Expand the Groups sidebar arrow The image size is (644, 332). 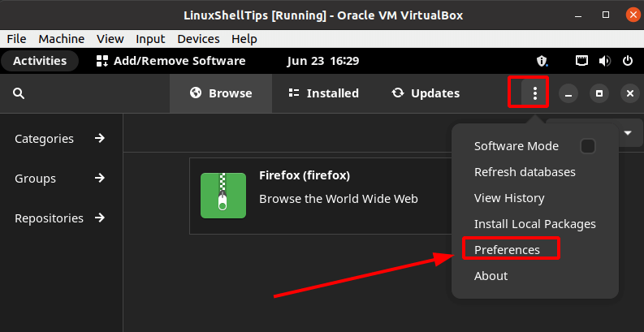click(100, 178)
